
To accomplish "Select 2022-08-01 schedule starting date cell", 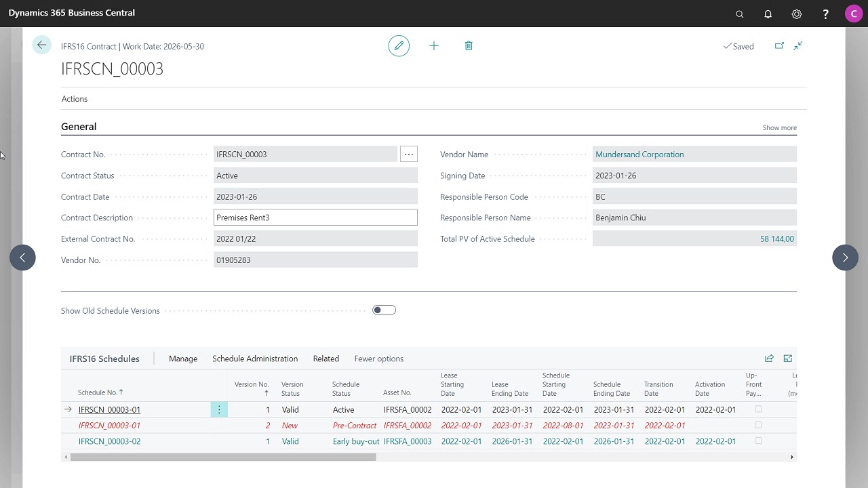I will tap(563, 426).
